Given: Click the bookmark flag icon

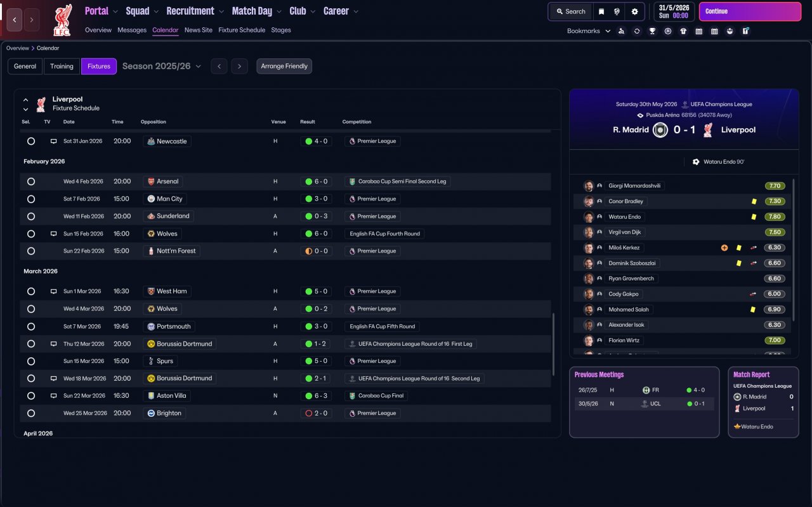Looking at the screenshot, I should pos(601,11).
